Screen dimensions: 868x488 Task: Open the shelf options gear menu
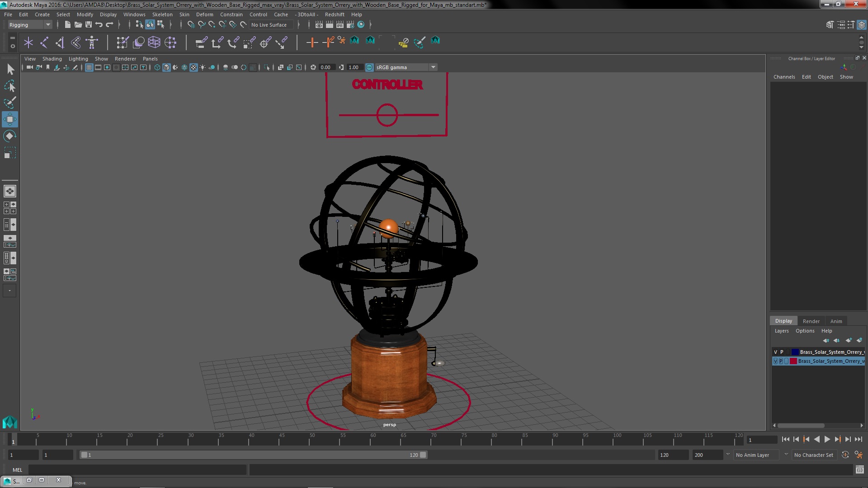coord(13,46)
